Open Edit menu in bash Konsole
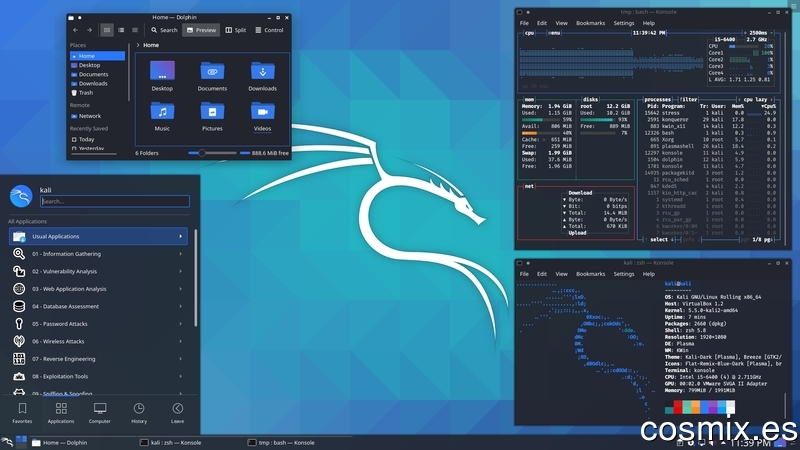 542,23
